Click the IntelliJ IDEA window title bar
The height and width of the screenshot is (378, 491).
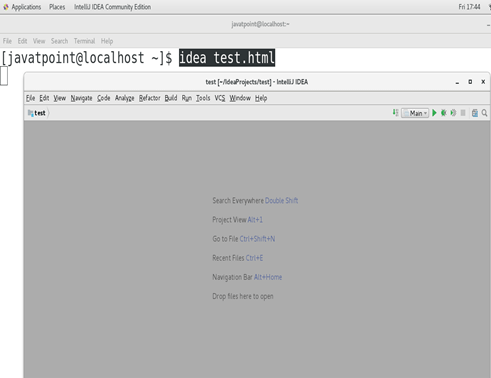pos(257,82)
